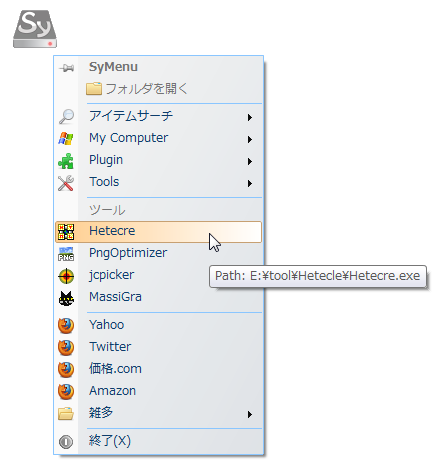The width and height of the screenshot is (435, 470).
Task: Click the PngOptimizer PNG icon
Action: [x=66, y=254]
